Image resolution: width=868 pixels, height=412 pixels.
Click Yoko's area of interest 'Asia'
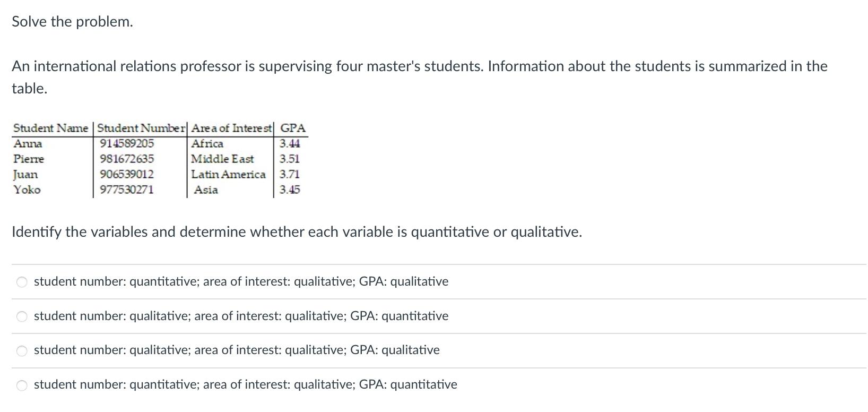point(206,190)
